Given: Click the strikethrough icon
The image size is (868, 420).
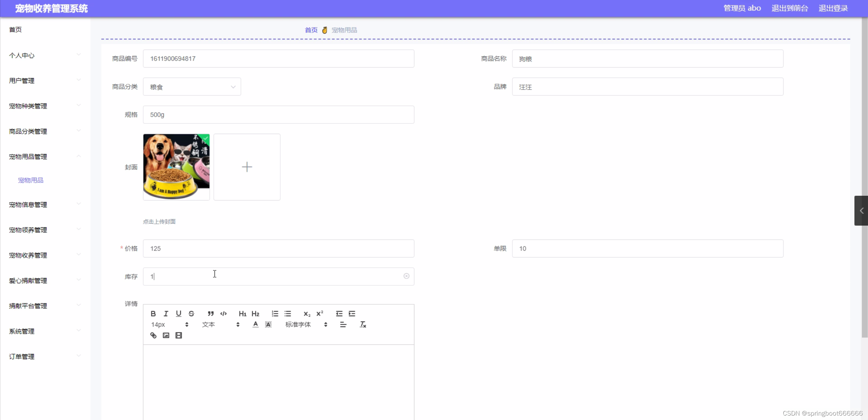Looking at the screenshot, I should coord(191,313).
